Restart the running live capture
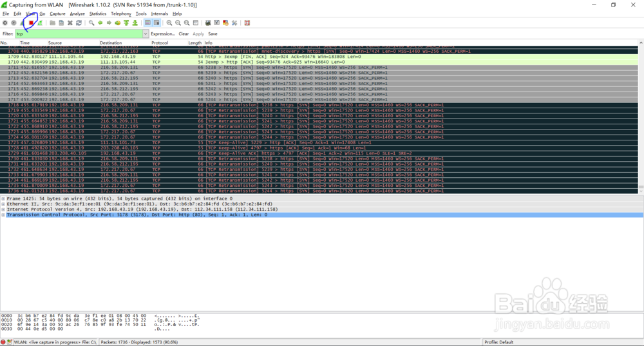This screenshot has height=346, width=644. coord(40,23)
